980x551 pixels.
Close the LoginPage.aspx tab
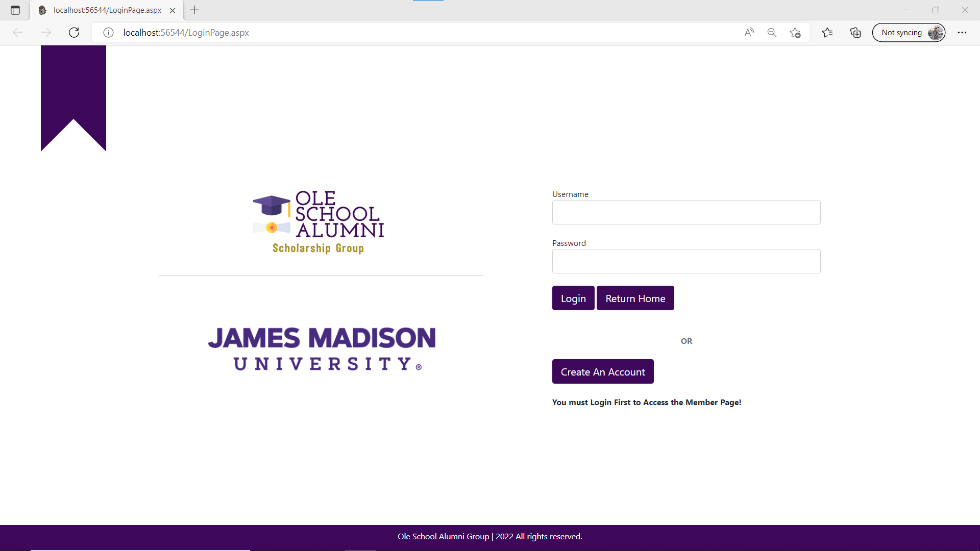[173, 10]
